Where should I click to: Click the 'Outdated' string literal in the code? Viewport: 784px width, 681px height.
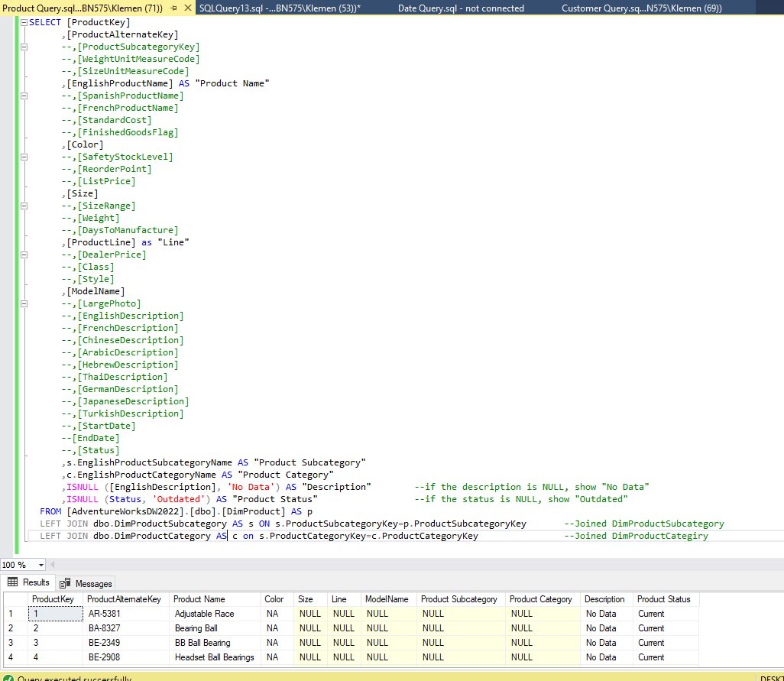(x=179, y=499)
